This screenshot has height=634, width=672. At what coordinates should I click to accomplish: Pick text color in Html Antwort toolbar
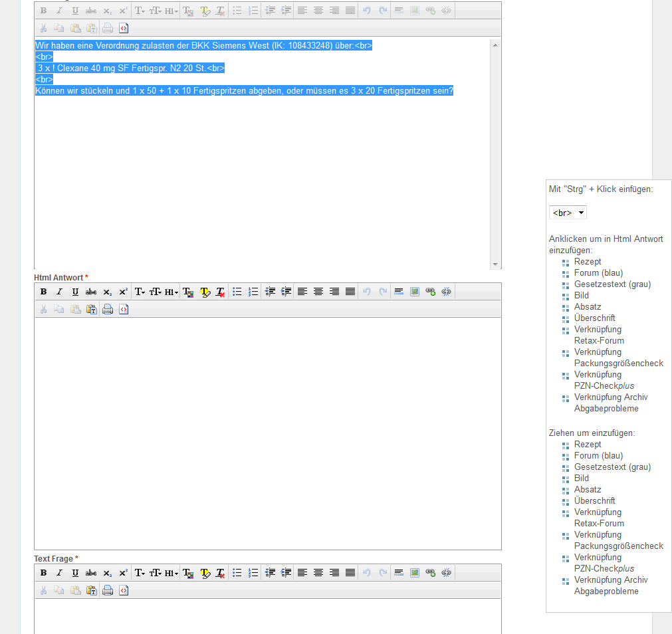188,292
